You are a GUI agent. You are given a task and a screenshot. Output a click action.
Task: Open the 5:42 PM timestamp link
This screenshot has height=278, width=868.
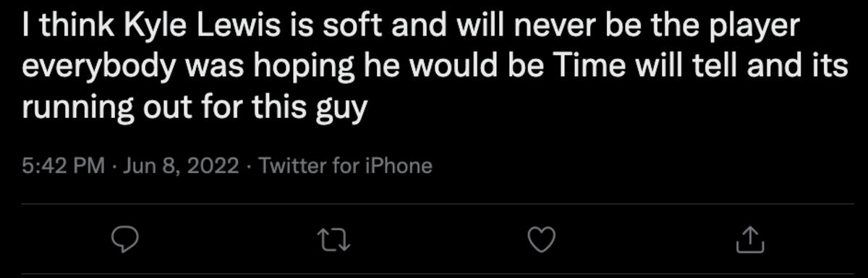[65, 167]
